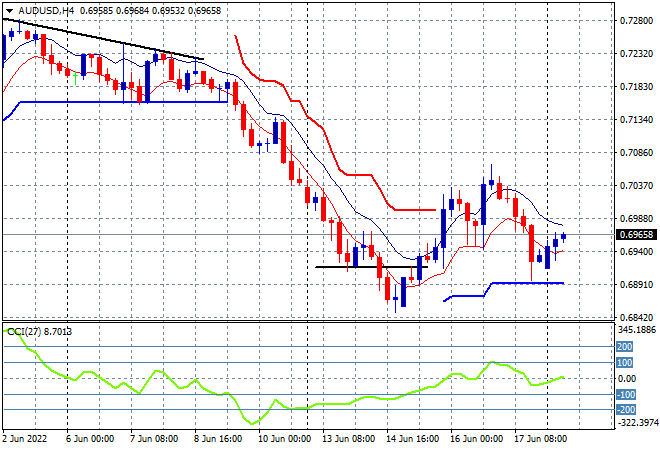
Task: Click the 14 Jun 16:00 time label
Action: [x=412, y=439]
